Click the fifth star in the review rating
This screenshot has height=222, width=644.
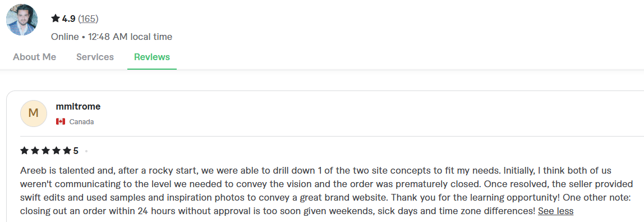tap(67, 151)
